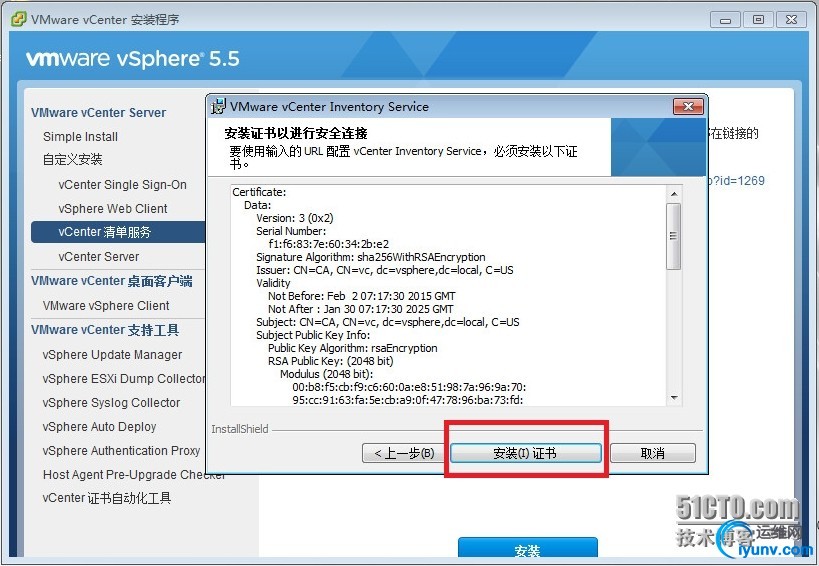This screenshot has width=819, height=566.
Task: Click the Public Key Algorithm: rsaEncryption line
Action: coord(353,348)
